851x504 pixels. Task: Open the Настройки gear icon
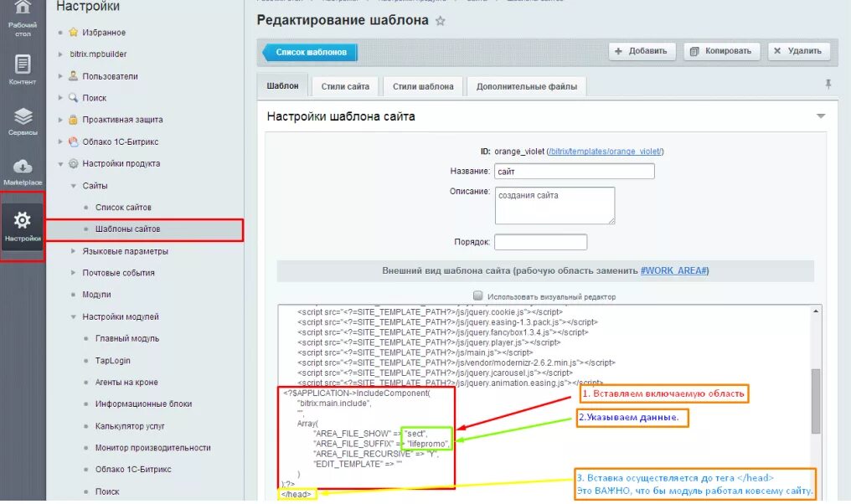[23, 220]
